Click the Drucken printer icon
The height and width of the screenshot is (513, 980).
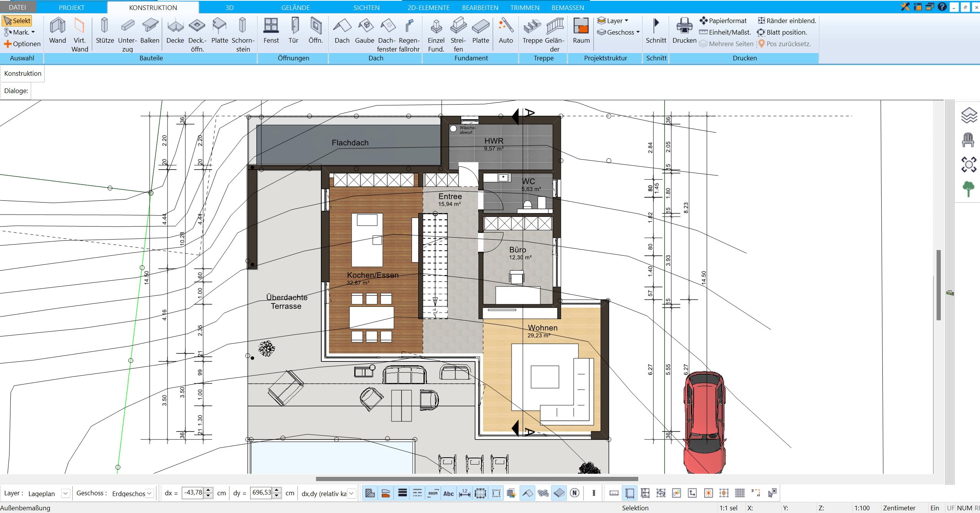[684, 31]
